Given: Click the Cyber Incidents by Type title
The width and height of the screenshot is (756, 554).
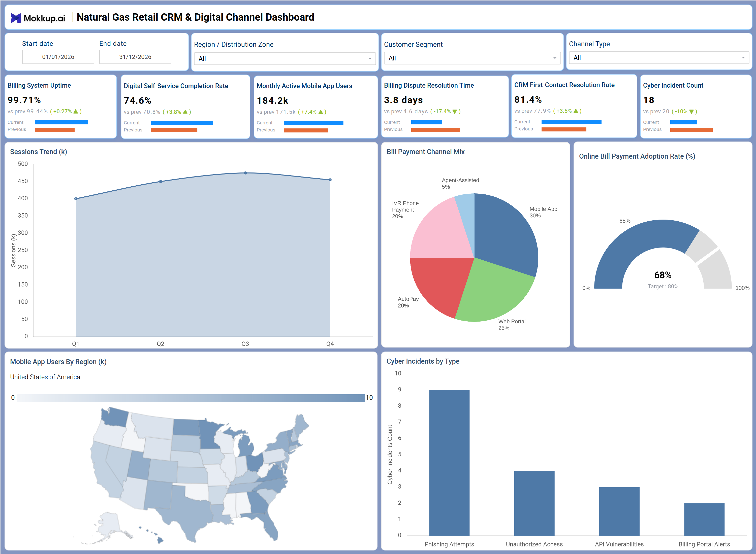Looking at the screenshot, I should tap(423, 361).
